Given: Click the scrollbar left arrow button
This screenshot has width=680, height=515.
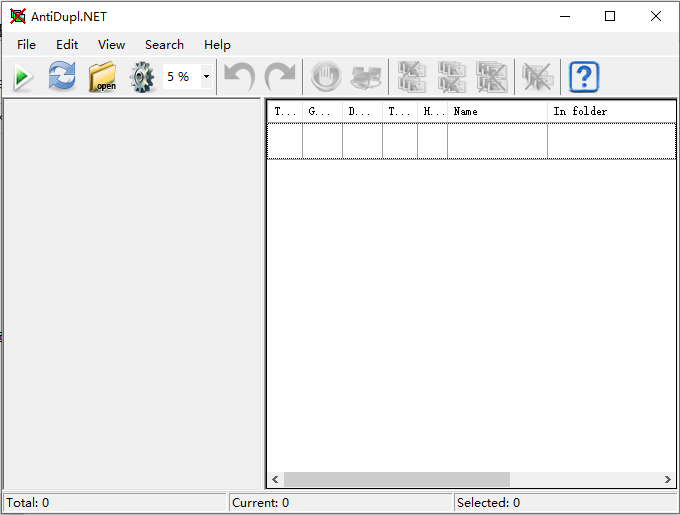Looking at the screenshot, I should [275, 480].
